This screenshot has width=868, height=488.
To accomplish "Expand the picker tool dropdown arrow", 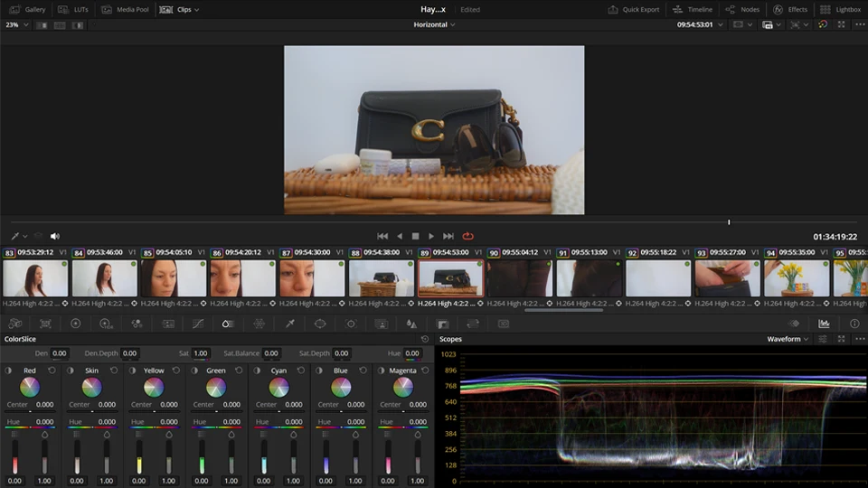I will (25, 236).
